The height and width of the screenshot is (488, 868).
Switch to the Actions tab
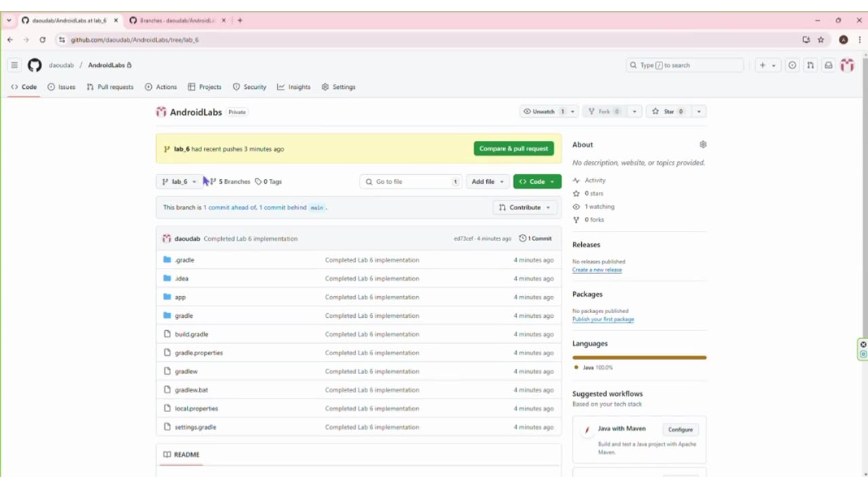(x=161, y=87)
